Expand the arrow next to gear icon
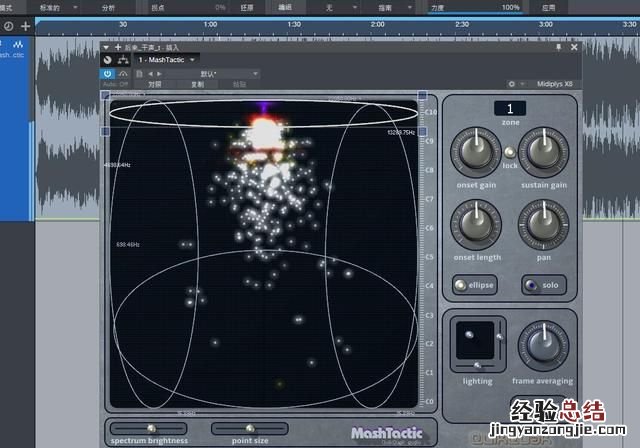 pyautogui.click(x=522, y=84)
